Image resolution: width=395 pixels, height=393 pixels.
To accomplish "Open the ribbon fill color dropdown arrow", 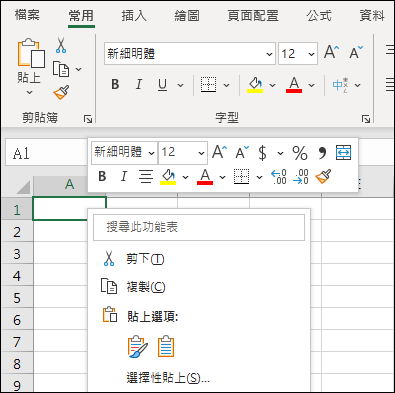I will (272, 85).
